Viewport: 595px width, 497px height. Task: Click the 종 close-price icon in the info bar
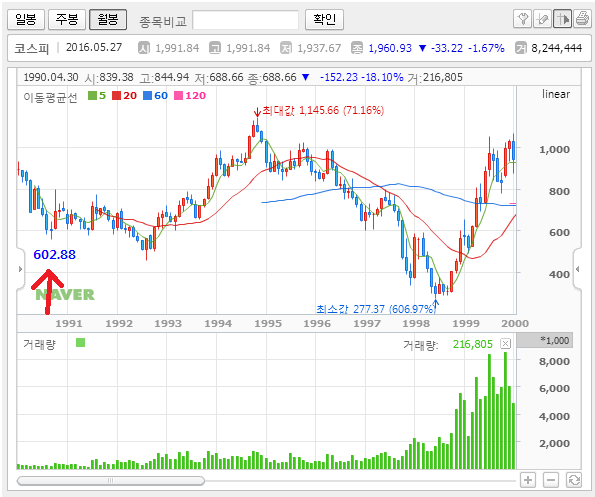(x=357, y=48)
